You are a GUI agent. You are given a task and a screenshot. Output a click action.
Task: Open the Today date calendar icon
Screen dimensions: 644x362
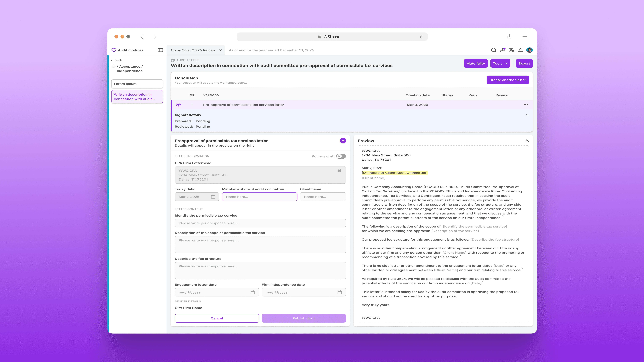(213, 197)
